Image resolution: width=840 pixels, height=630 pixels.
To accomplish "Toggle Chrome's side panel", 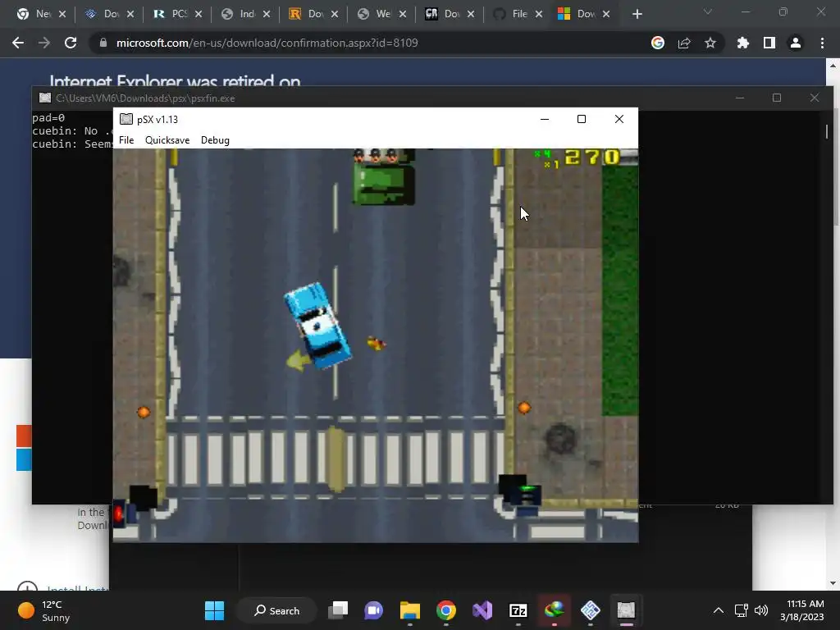I will tap(769, 43).
